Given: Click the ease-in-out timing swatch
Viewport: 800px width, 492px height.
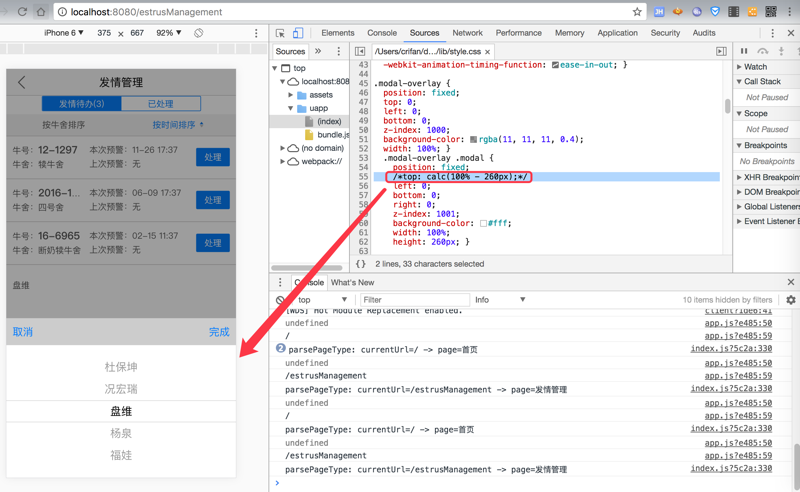Looking at the screenshot, I should coord(555,65).
